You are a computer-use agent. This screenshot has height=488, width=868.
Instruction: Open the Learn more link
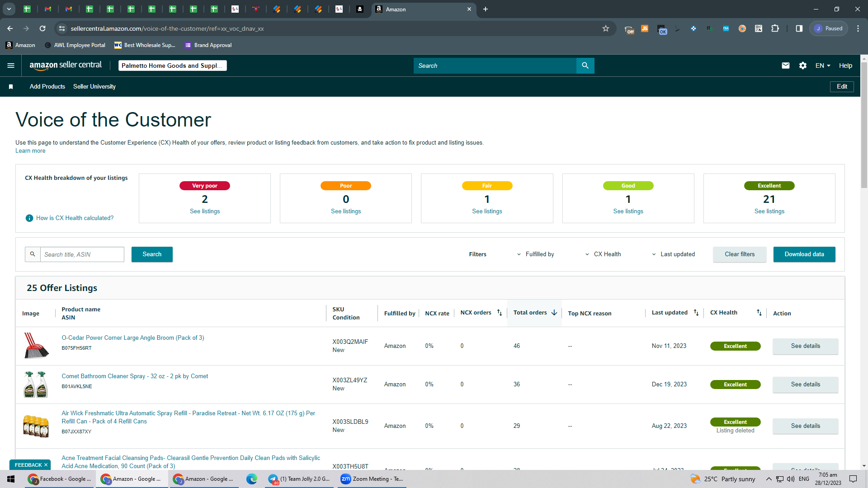[30, 151]
